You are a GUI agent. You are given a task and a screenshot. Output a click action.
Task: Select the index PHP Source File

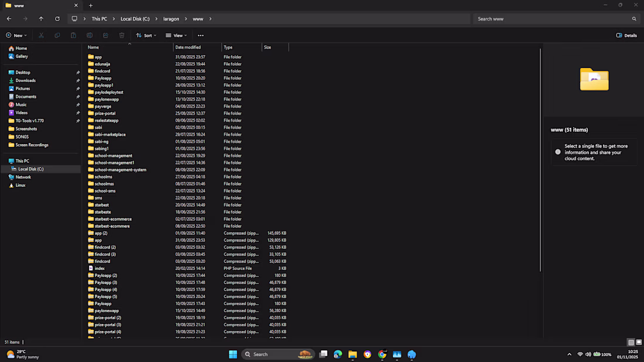tap(100, 268)
